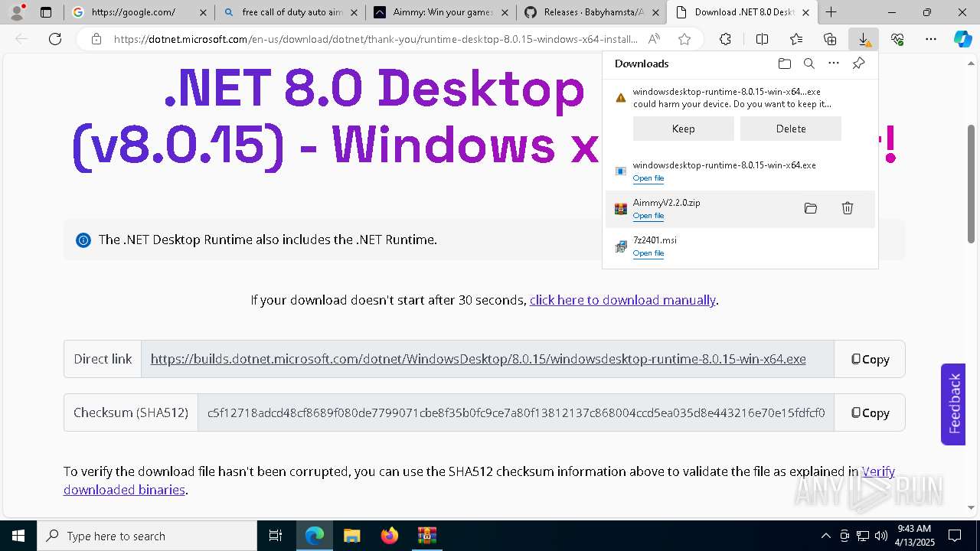Open the browser Extensions menu
980x551 pixels.
pyautogui.click(x=725, y=39)
